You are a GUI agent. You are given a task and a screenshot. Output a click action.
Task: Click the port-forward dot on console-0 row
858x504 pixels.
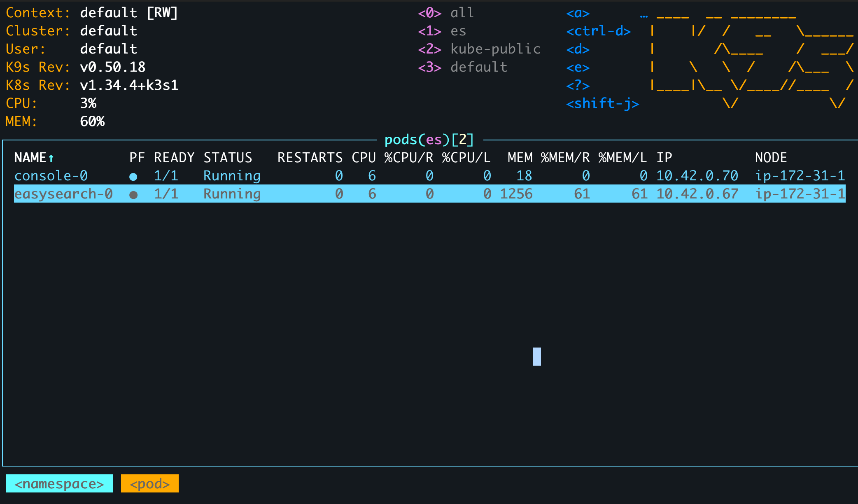pos(133,177)
